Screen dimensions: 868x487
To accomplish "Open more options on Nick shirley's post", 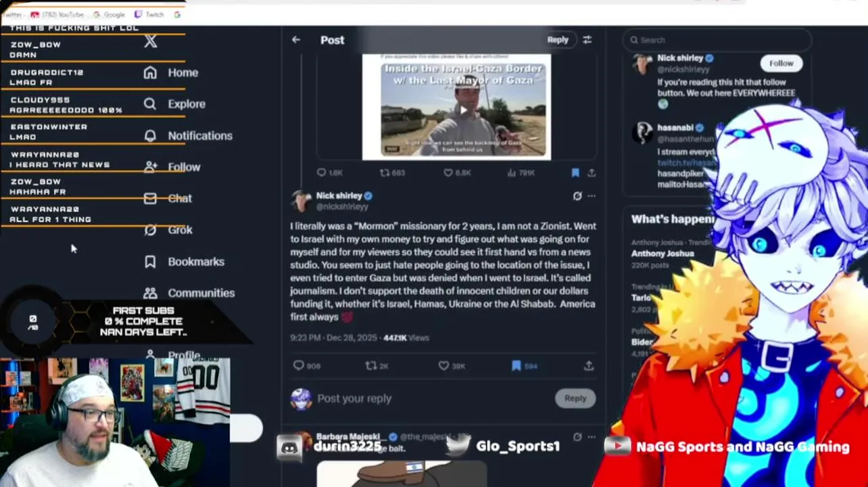I will 592,195.
